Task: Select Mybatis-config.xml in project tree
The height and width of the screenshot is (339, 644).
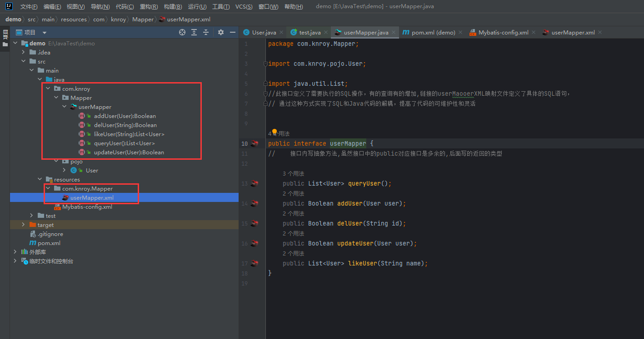Action: click(87, 207)
